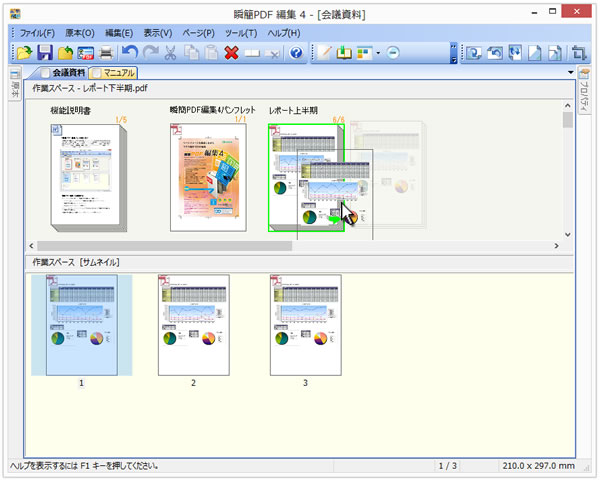This screenshot has height=481, width=600.
Task: Click the horizontal scroll right arrow
Action: coord(556,246)
